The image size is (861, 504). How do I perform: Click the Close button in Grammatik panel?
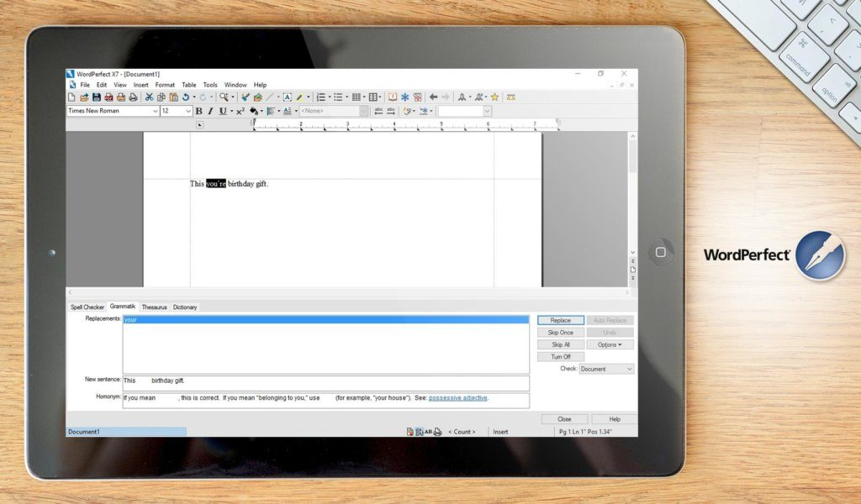[564, 419]
